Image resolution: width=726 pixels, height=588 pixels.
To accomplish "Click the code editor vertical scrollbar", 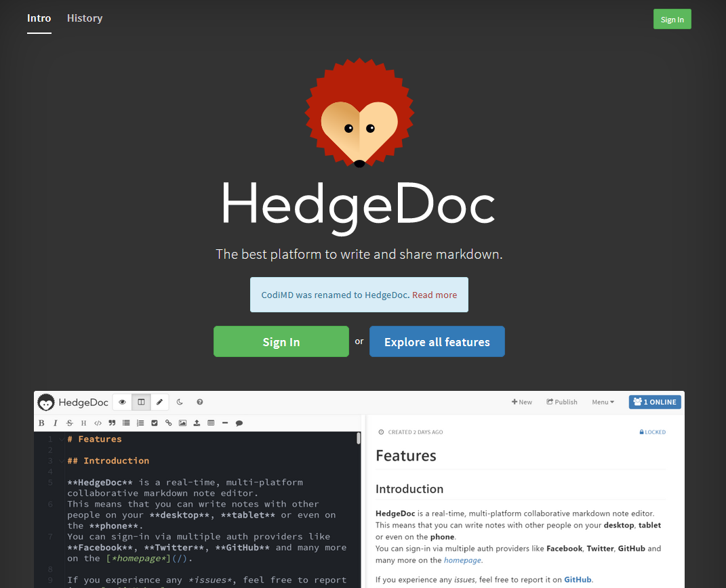I will coord(359,438).
